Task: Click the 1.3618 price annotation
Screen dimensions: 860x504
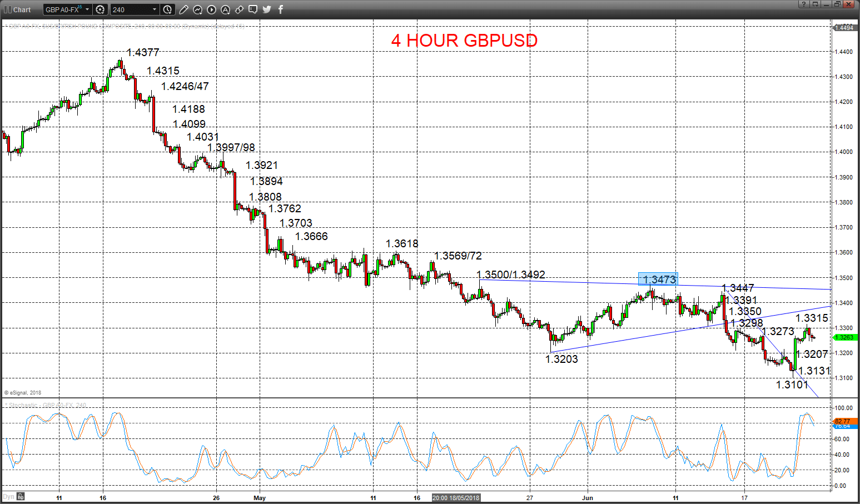Action: coord(402,243)
